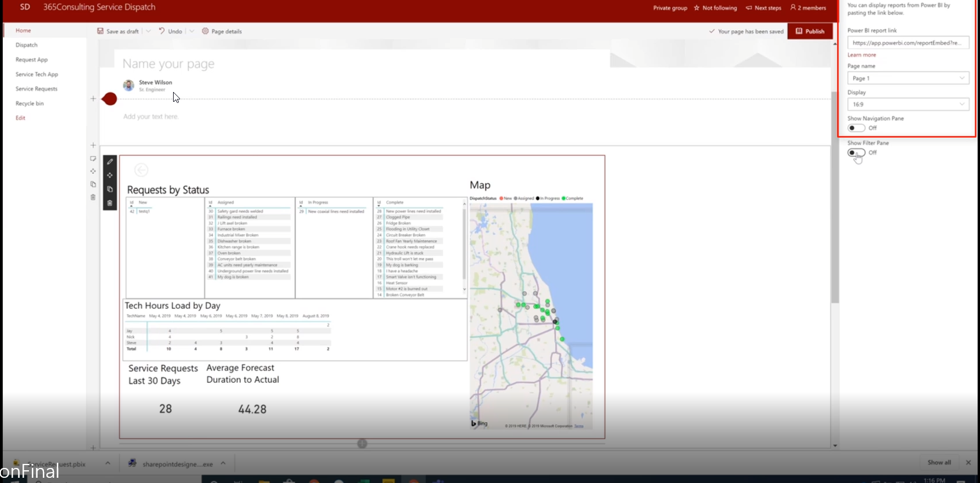Screen dimensions: 980x483
Task: Open Dispatch in site navigation
Action: tap(27, 45)
